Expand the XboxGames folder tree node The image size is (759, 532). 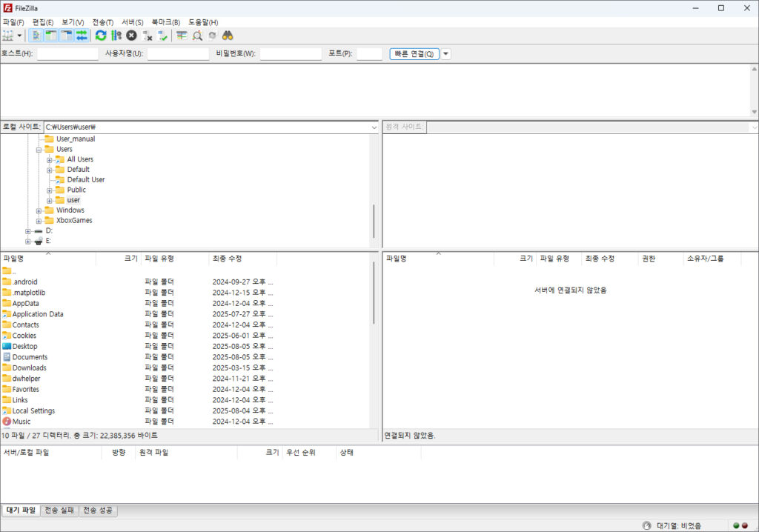[39, 221]
